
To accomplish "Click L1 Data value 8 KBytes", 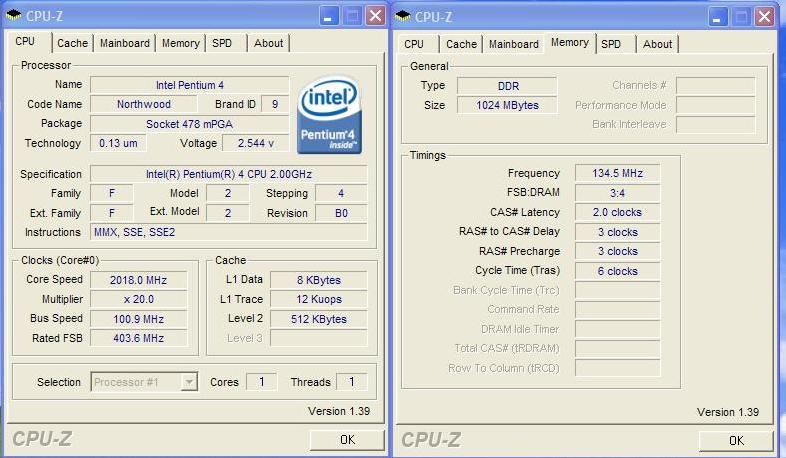I will [x=318, y=280].
